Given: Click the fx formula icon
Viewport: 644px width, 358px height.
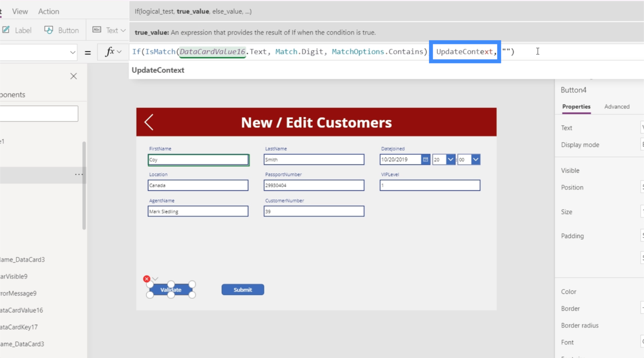Looking at the screenshot, I should 110,52.
